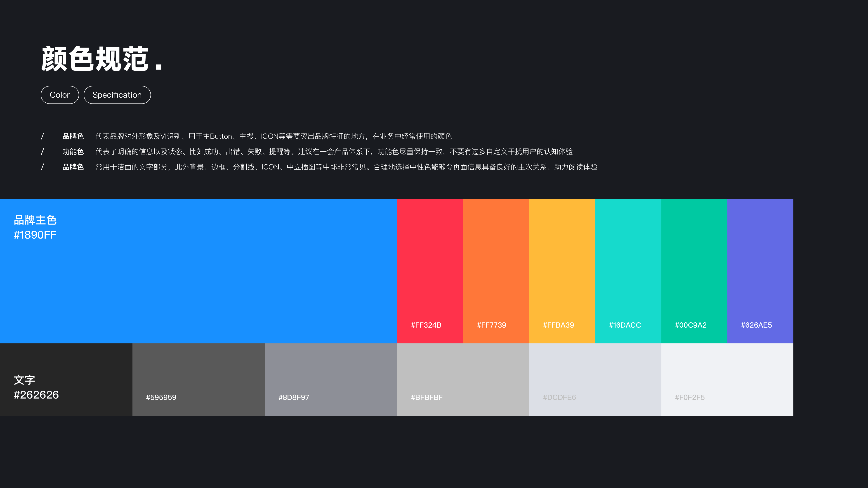Viewport: 868px width, 488px height.
Task: Select the #DCDFE6 swatch
Action: [x=595, y=380]
